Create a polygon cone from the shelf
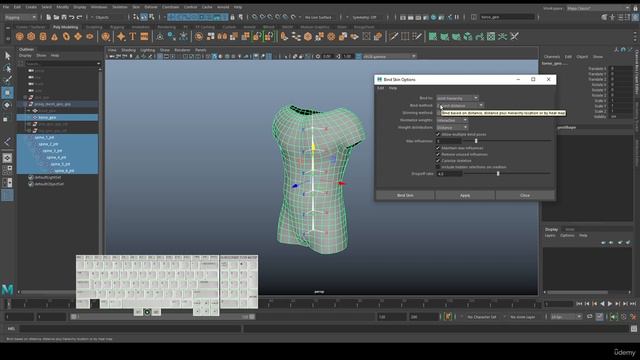Image resolution: width=640 pixels, height=360 pixels. [x=54, y=37]
